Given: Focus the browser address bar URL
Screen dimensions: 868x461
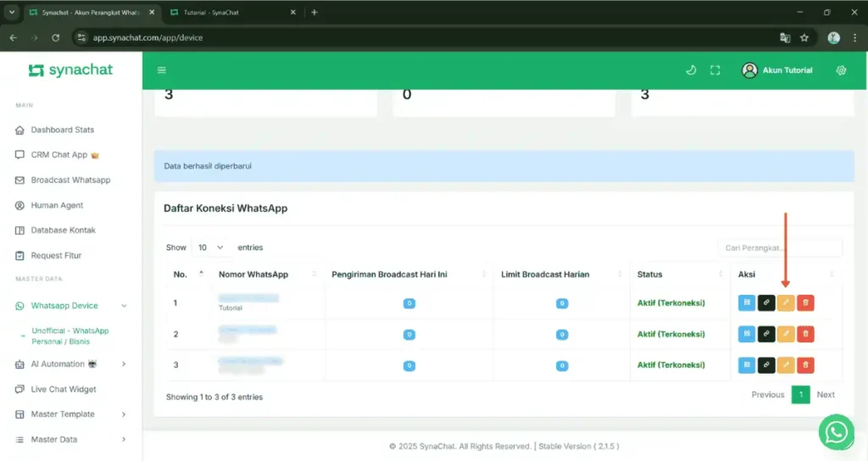Looking at the screenshot, I should pos(147,37).
